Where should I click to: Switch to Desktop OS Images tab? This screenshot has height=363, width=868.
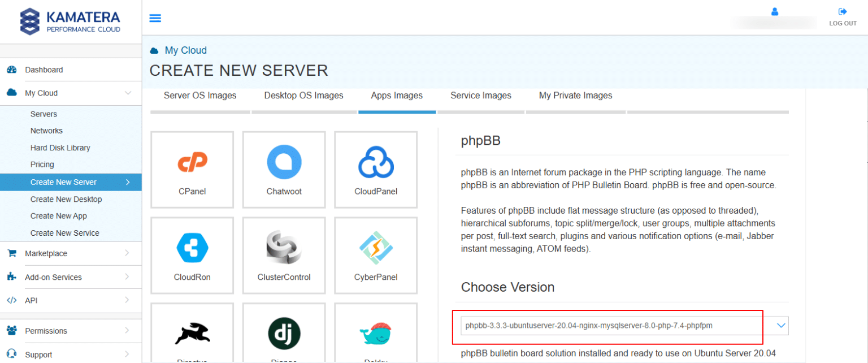coord(303,96)
